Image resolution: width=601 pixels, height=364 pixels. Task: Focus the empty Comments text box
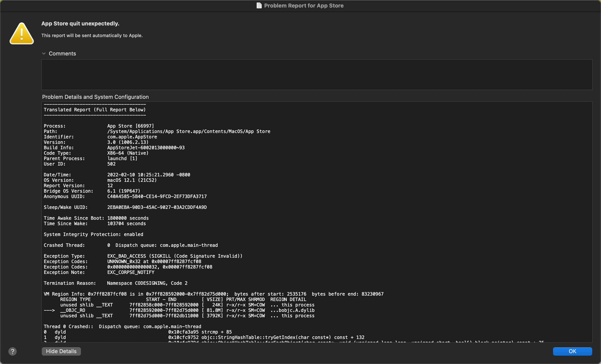317,75
